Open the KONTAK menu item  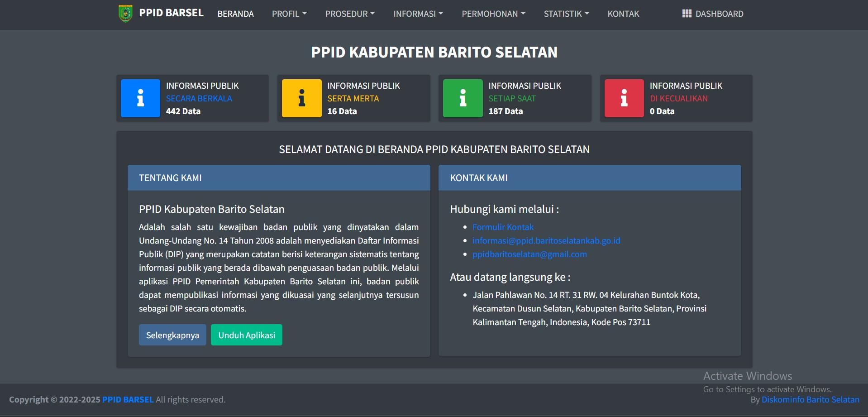[x=623, y=14]
